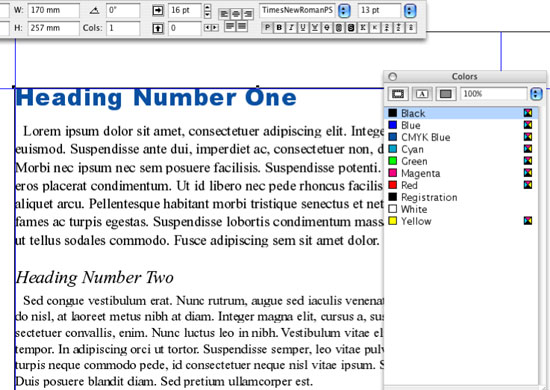Toggle Small Caps type style
This screenshot has height=390, width=550.
(x=375, y=27)
